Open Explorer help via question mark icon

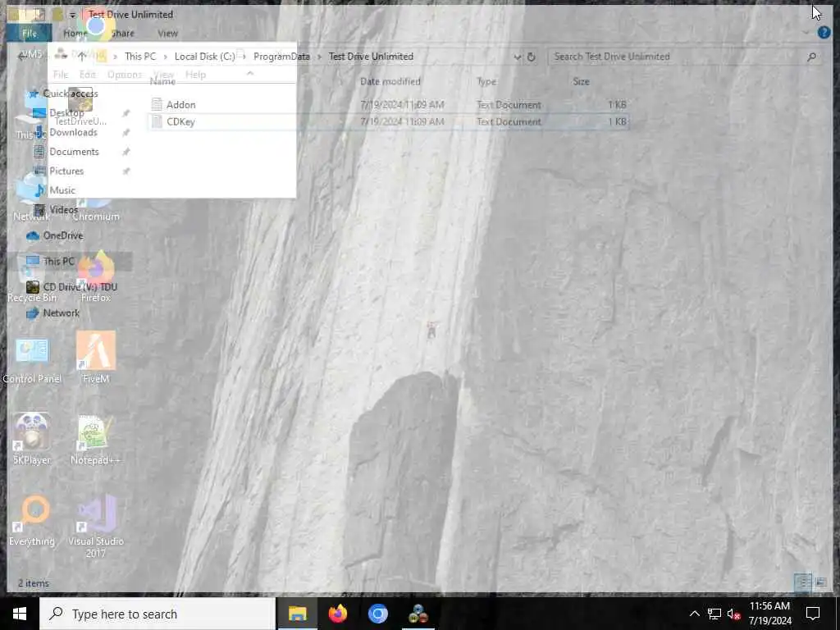(x=824, y=33)
